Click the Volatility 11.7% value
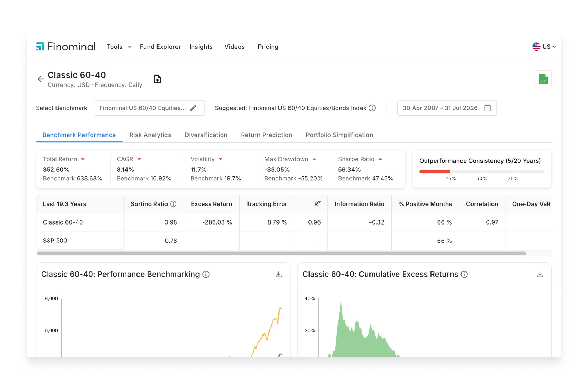588x388 pixels. (199, 170)
